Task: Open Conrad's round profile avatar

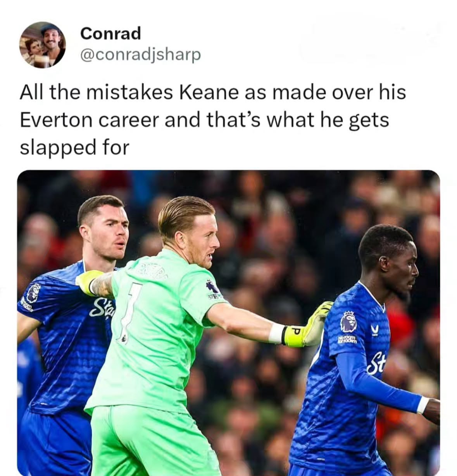Action: (43, 45)
